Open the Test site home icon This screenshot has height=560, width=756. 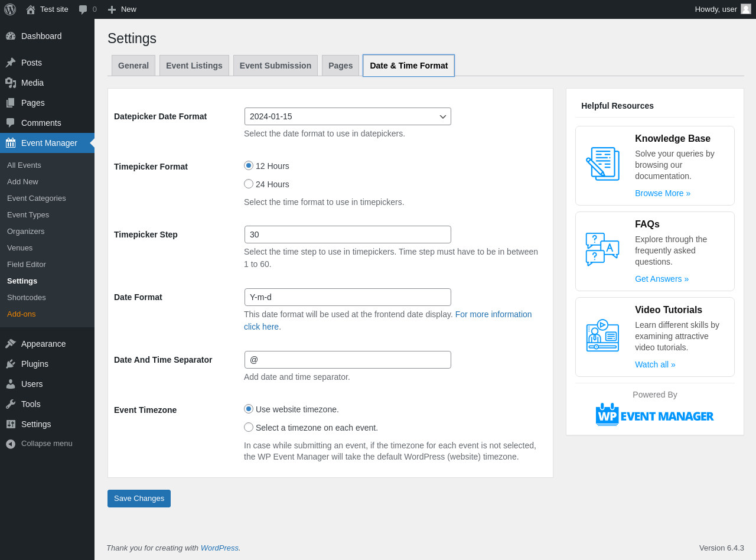tap(31, 9)
